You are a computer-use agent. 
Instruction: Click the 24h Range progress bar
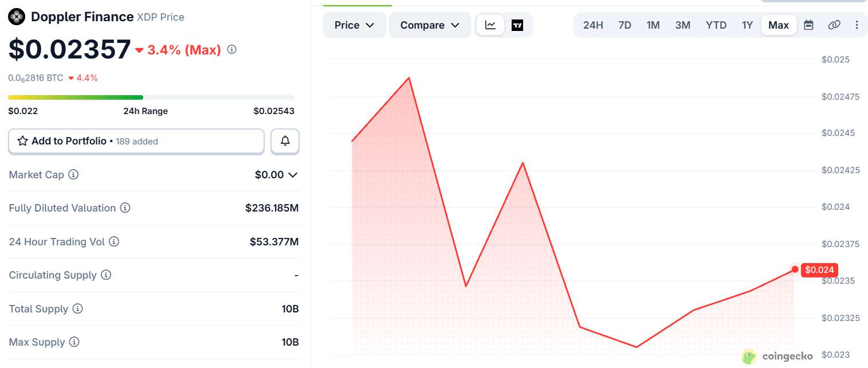pos(151,97)
